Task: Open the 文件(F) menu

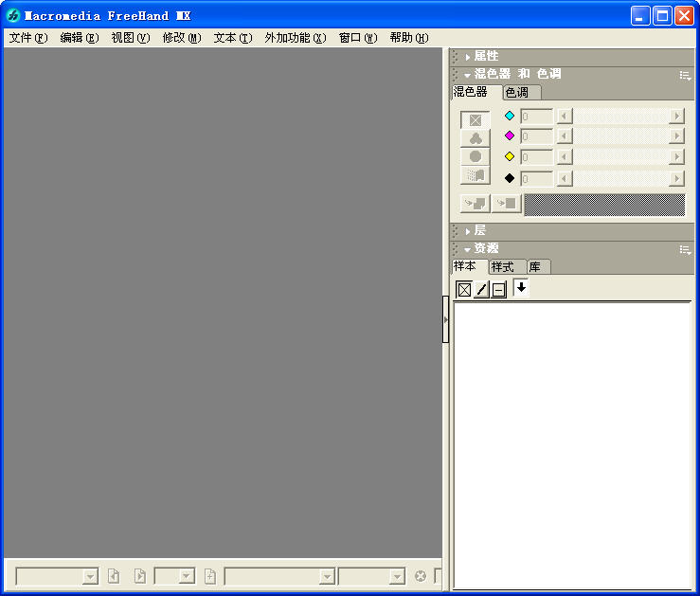Action: [x=28, y=38]
